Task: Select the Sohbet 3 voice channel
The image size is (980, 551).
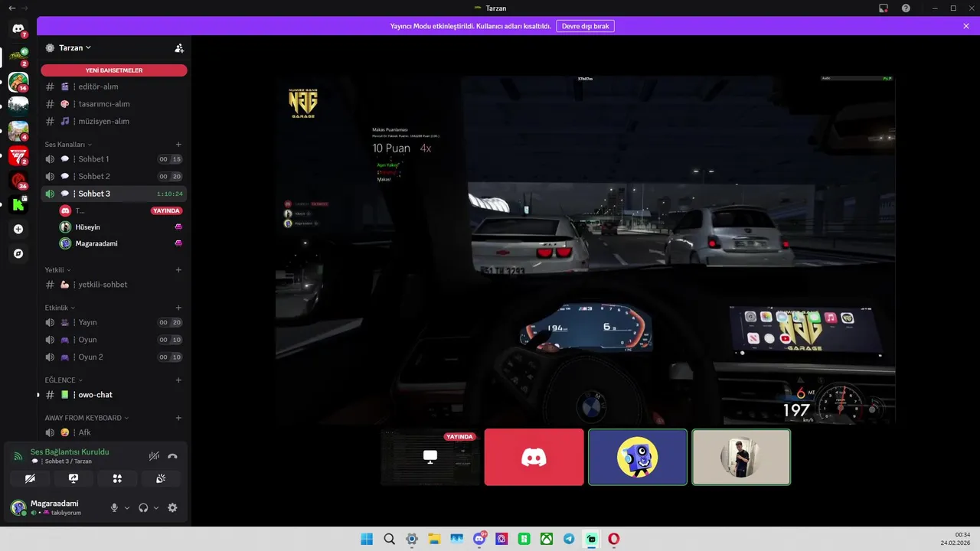Action: (114, 194)
